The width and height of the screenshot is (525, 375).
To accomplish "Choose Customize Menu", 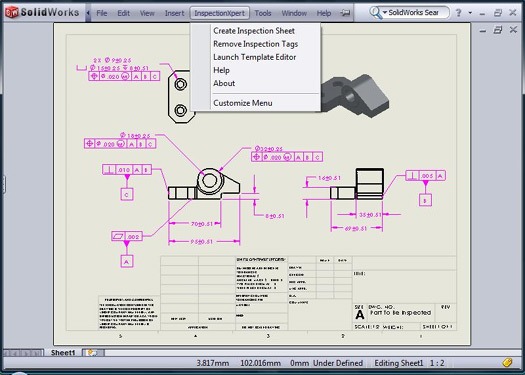I will [243, 103].
